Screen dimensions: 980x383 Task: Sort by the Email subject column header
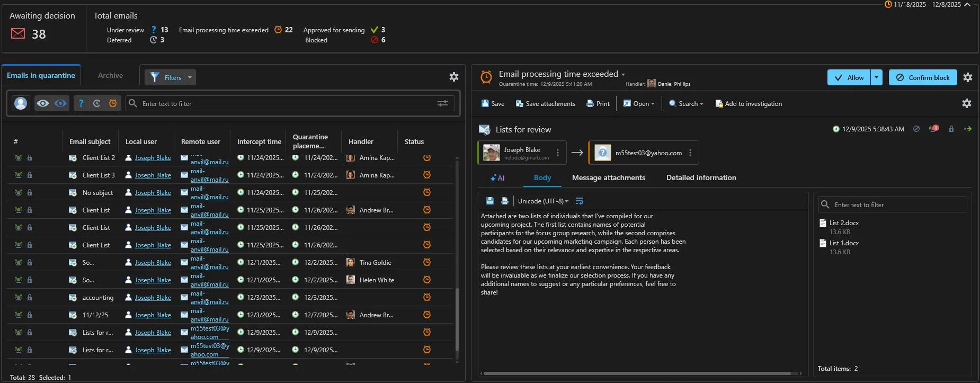click(x=90, y=141)
